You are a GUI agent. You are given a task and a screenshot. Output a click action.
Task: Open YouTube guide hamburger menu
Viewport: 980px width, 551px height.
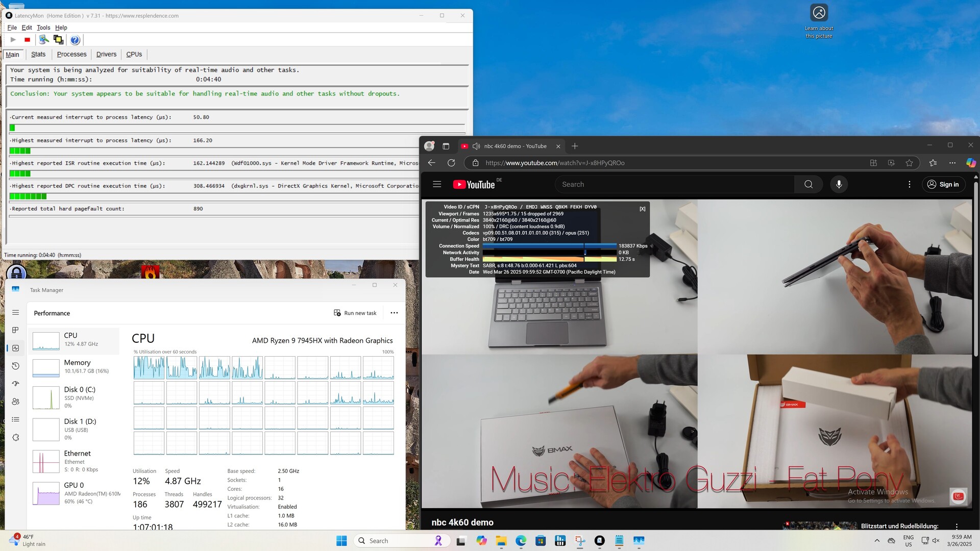(x=437, y=184)
